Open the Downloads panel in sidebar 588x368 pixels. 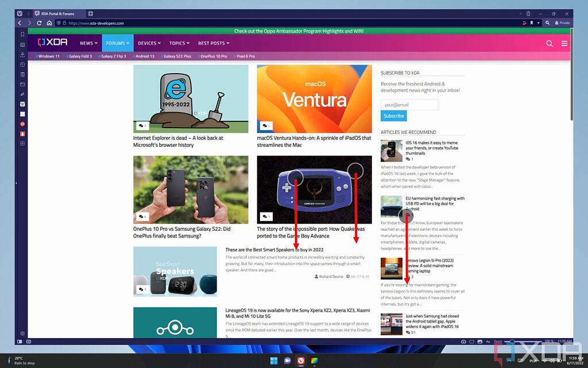[22, 55]
